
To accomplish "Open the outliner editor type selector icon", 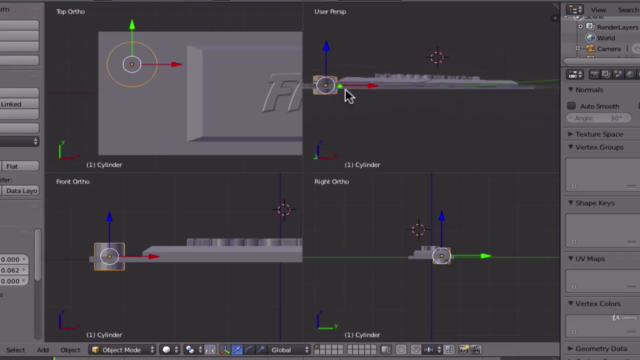I will click(x=575, y=9).
